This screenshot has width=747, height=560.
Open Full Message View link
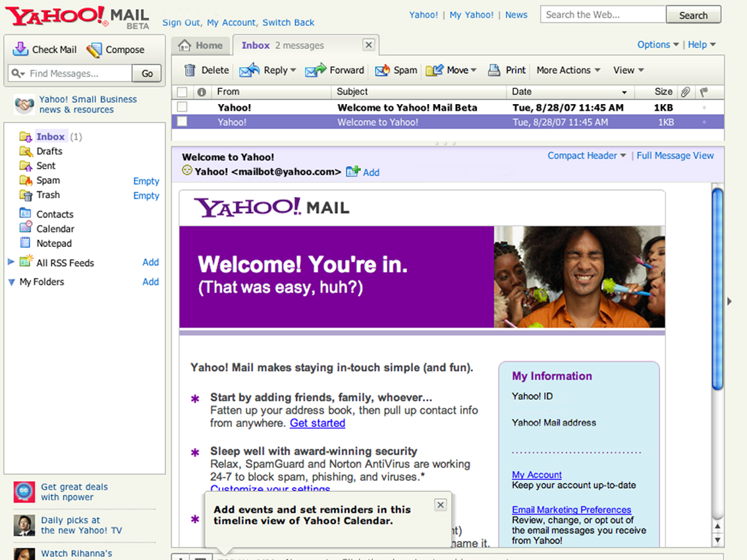(675, 155)
